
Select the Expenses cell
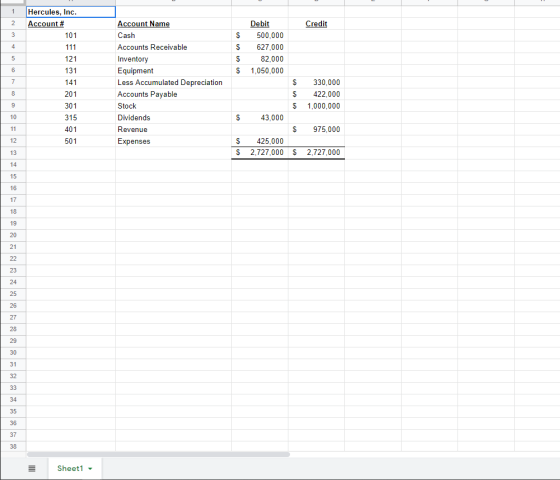[173, 141]
